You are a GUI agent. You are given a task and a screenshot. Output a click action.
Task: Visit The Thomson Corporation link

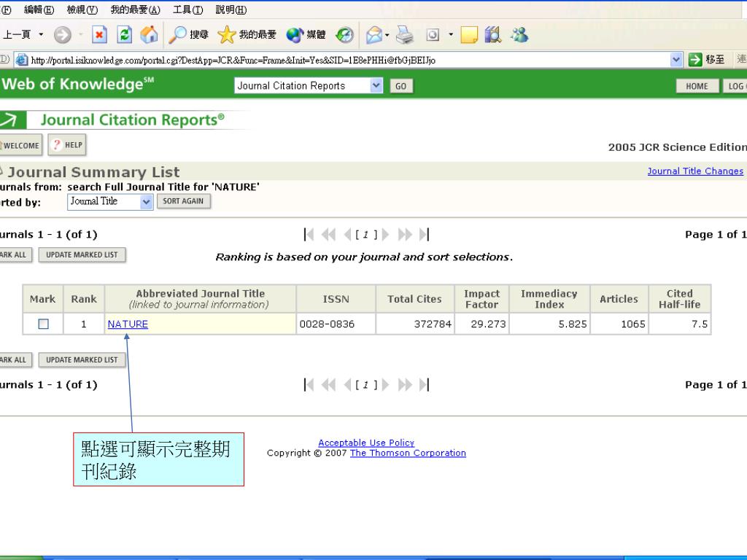point(408,453)
